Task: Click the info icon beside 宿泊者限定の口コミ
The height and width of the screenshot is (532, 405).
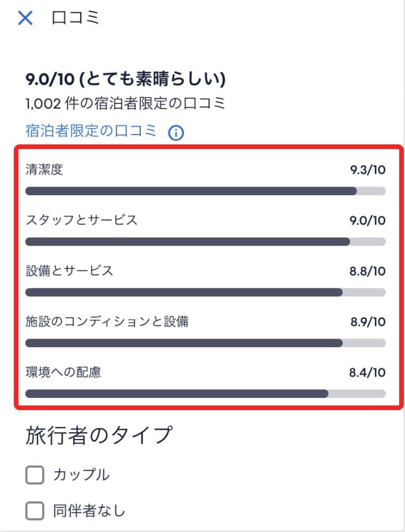Action: pos(176,132)
